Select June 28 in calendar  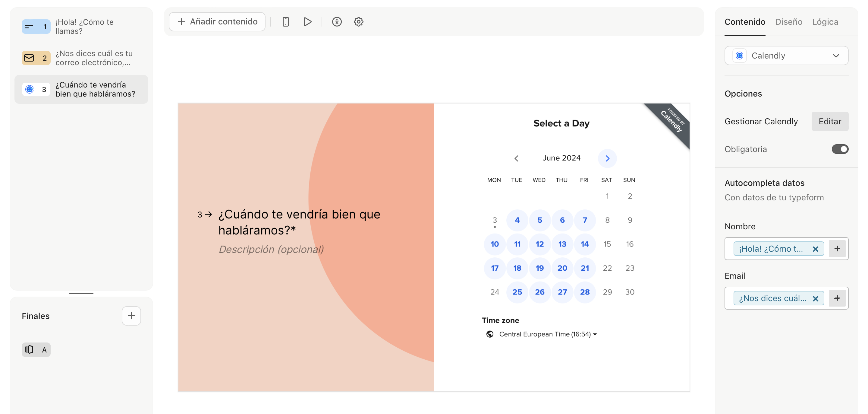click(x=585, y=292)
